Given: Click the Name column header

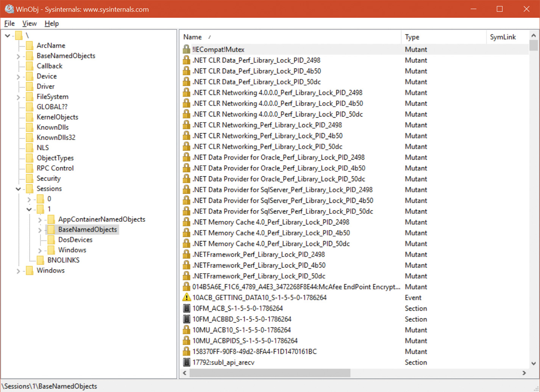Looking at the screenshot, I should click(x=192, y=37).
